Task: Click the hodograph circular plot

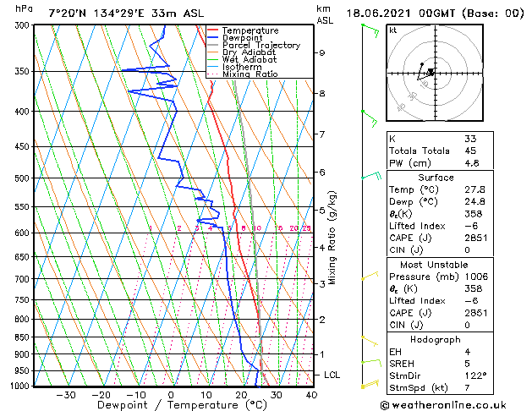Action: (432, 74)
